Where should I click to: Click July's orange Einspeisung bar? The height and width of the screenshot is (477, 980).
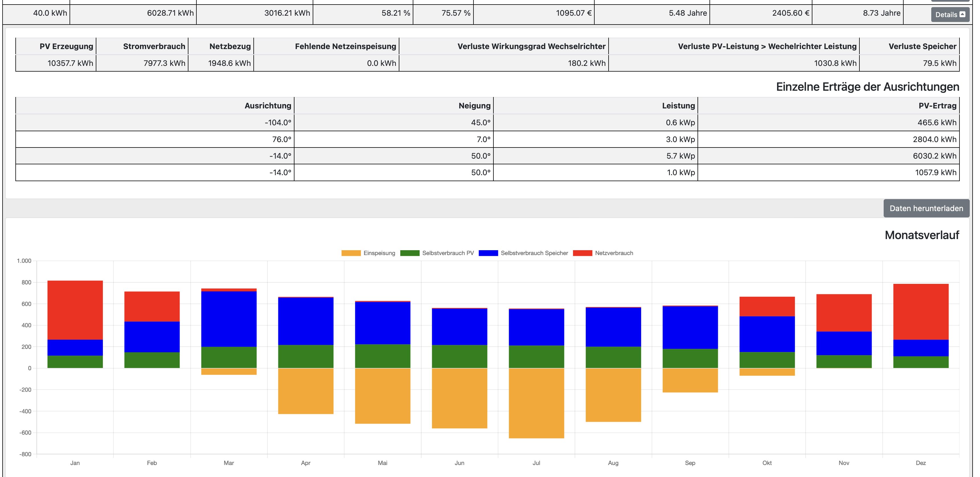(x=536, y=403)
